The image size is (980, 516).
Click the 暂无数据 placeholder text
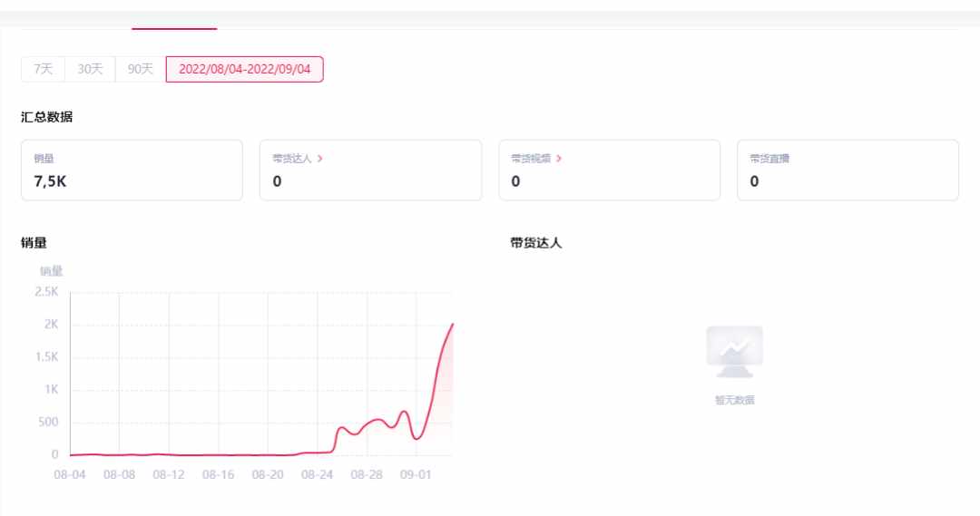(734, 400)
